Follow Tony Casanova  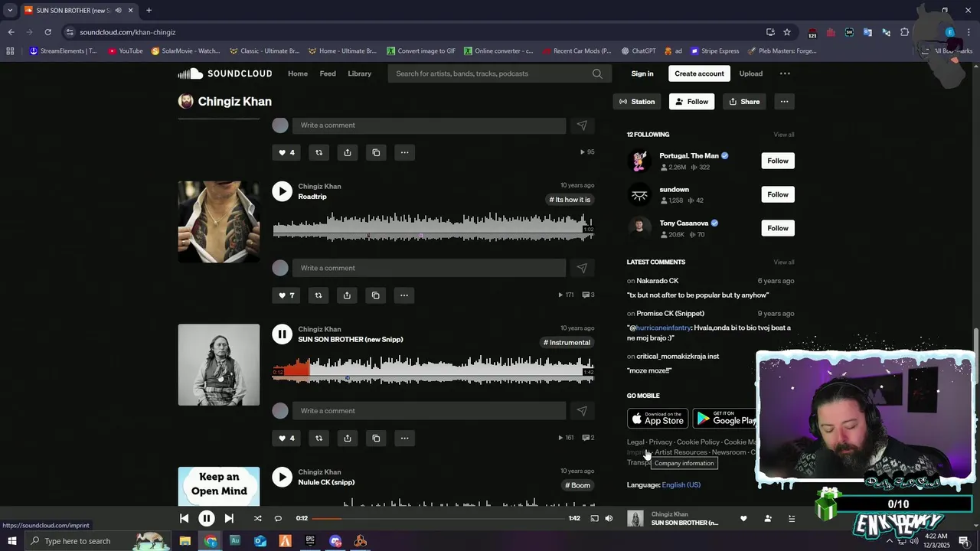778,228
